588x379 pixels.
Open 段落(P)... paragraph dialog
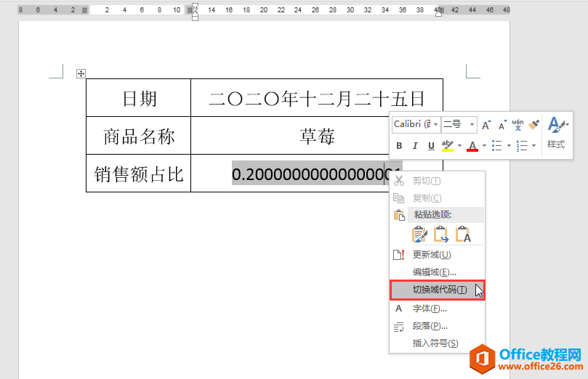click(438, 326)
